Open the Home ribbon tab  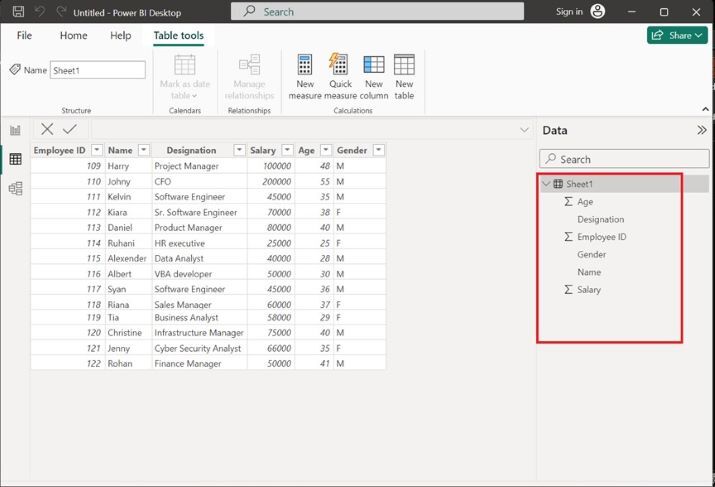point(73,35)
